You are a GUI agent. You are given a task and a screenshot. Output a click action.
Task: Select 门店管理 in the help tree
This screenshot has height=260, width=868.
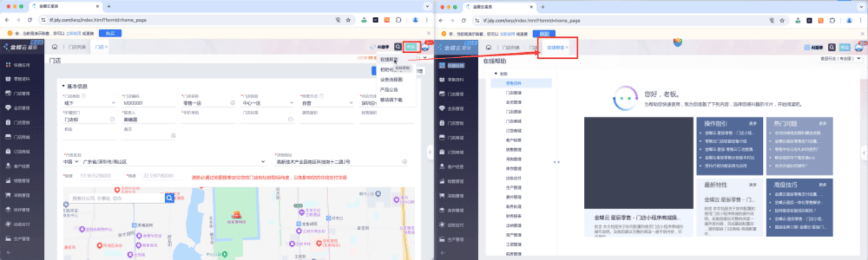pyautogui.click(x=513, y=92)
